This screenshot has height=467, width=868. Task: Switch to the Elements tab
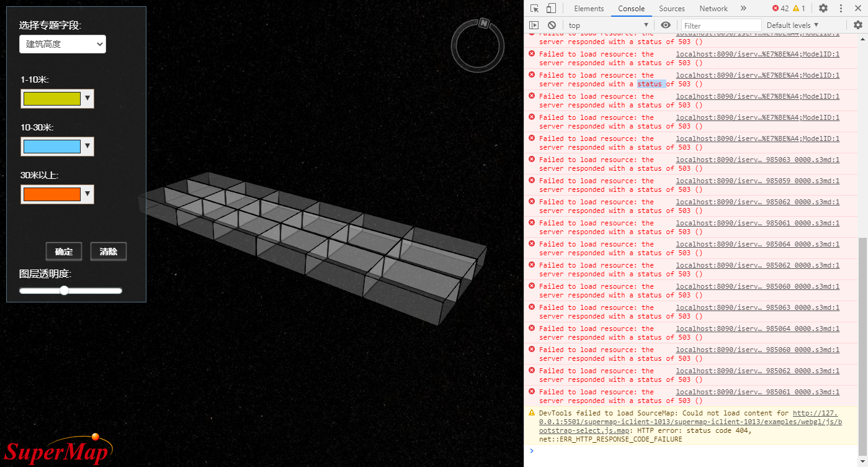589,8
